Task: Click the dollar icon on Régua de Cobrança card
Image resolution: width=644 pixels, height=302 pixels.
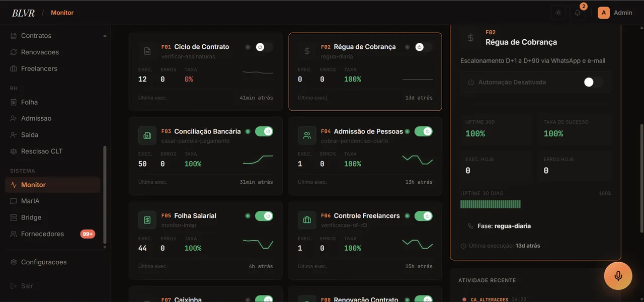Action: [307, 51]
